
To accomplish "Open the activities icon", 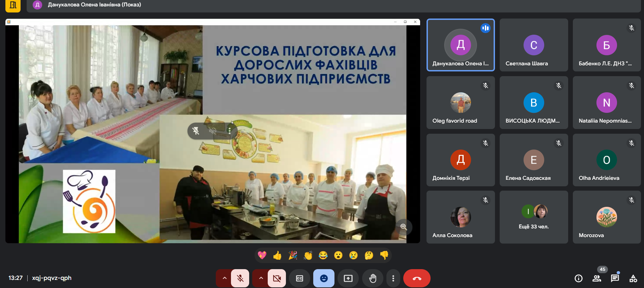I will [633, 278].
